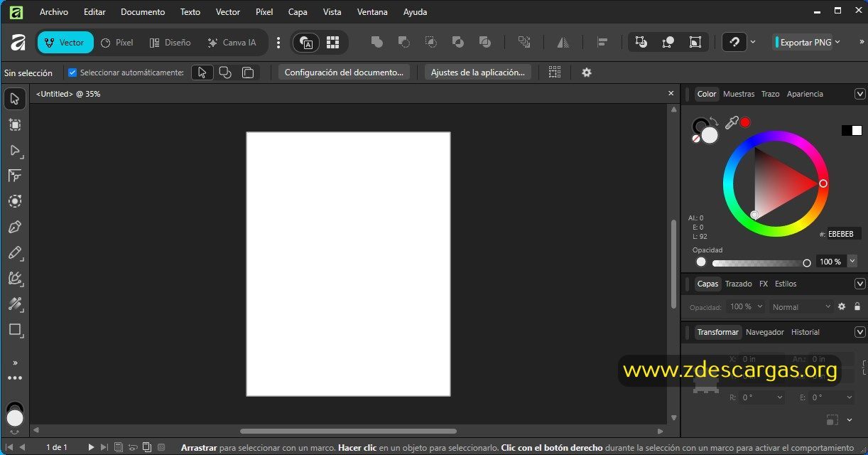
Task: Click Configuración del documento button
Action: click(x=344, y=73)
